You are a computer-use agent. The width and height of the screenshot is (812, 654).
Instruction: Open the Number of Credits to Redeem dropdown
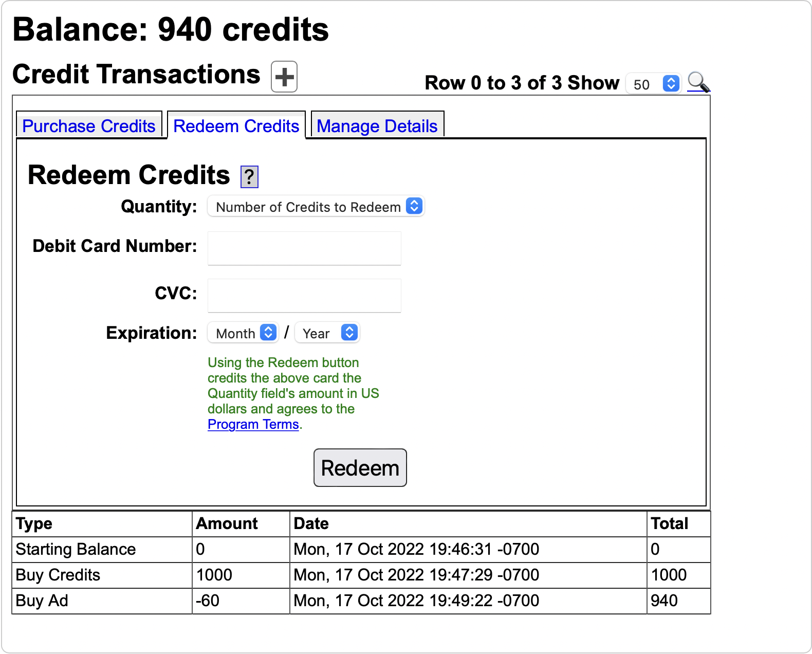click(x=316, y=207)
